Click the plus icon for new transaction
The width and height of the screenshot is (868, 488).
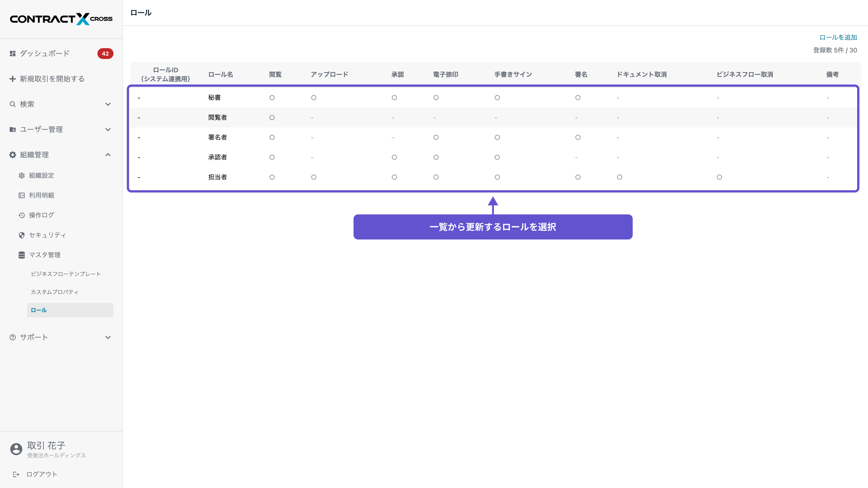coord(12,79)
